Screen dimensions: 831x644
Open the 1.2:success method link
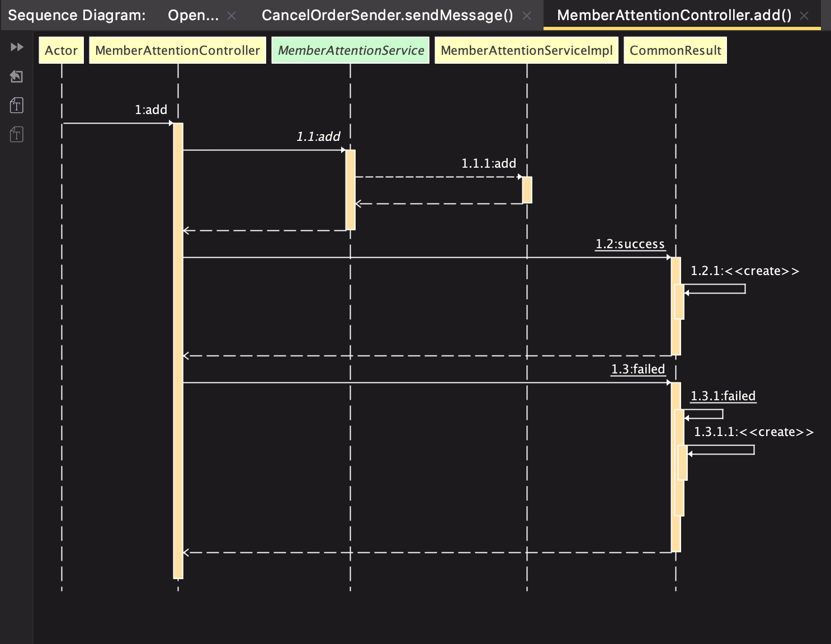click(x=630, y=244)
